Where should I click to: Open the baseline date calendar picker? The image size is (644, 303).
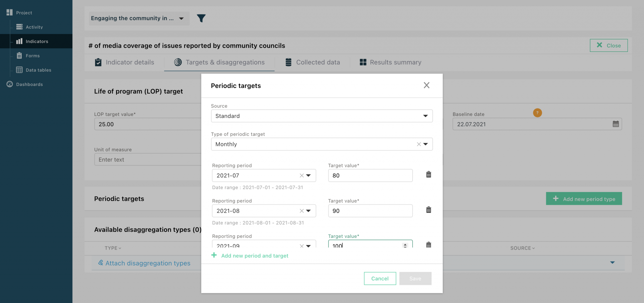coord(615,124)
